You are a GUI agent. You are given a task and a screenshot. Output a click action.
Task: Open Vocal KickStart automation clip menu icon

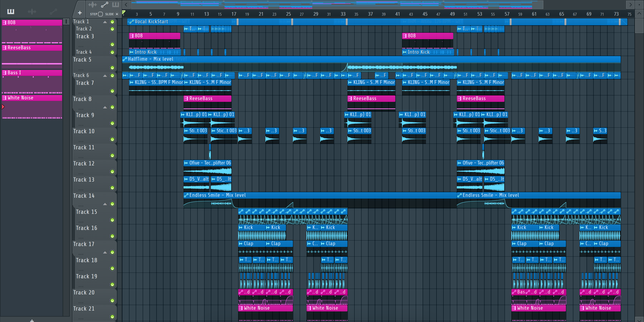(131, 22)
